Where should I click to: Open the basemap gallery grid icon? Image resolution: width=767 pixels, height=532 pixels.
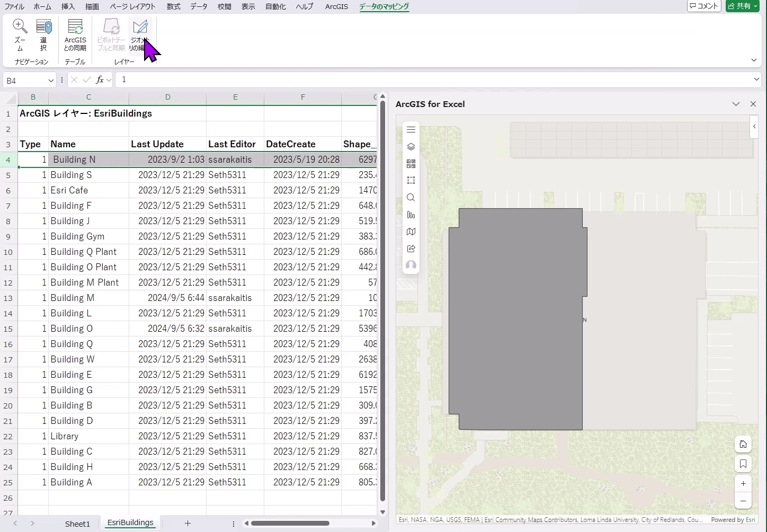(411, 164)
